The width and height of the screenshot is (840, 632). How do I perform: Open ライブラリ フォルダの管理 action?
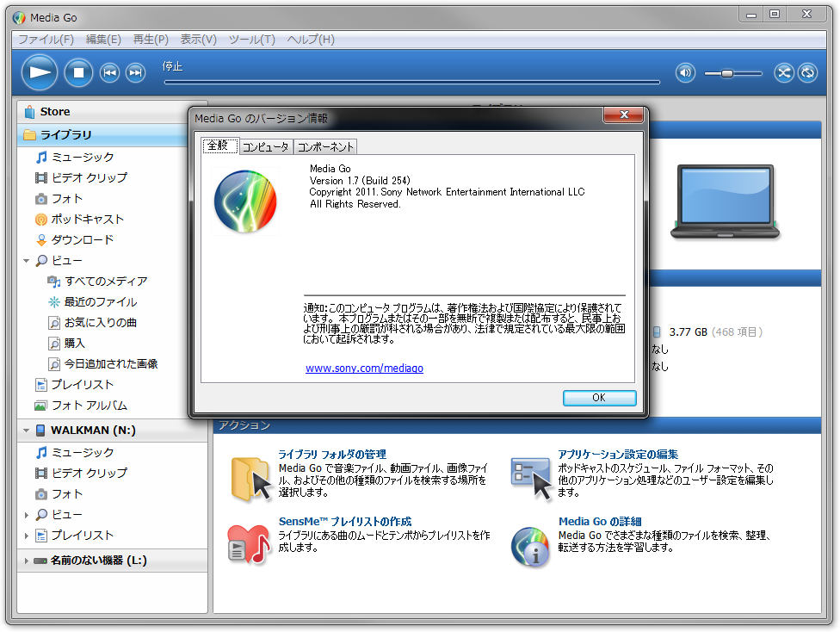[x=332, y=455]
